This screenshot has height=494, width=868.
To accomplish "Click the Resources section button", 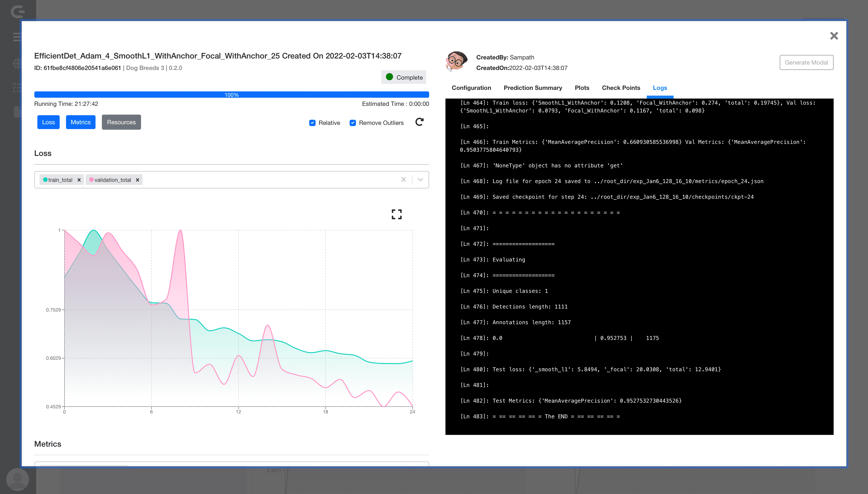I will (121, 122).
